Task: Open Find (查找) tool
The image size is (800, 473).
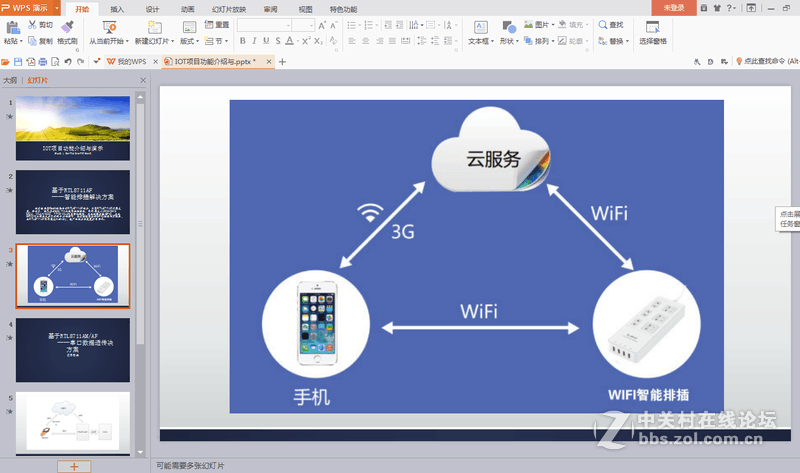Action: pos(611,24)
